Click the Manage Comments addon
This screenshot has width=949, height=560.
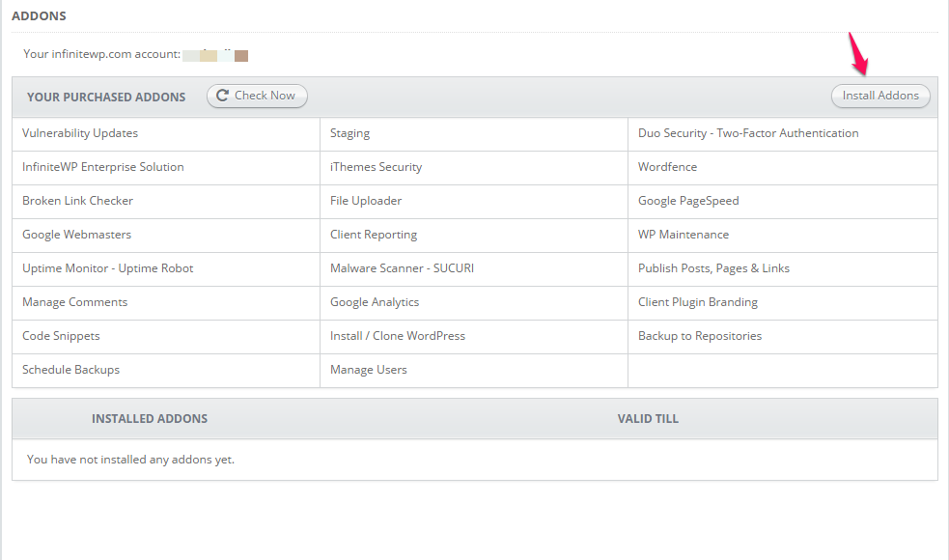[75, 302]
